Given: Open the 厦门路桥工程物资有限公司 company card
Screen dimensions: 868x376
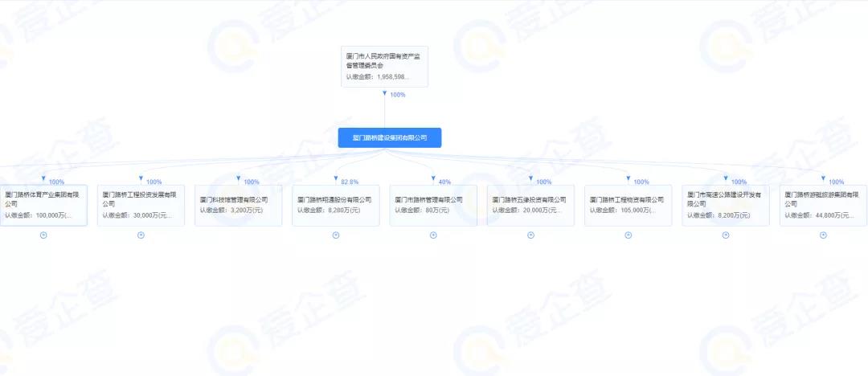Looking at the screenshot, I should [628, 206].
